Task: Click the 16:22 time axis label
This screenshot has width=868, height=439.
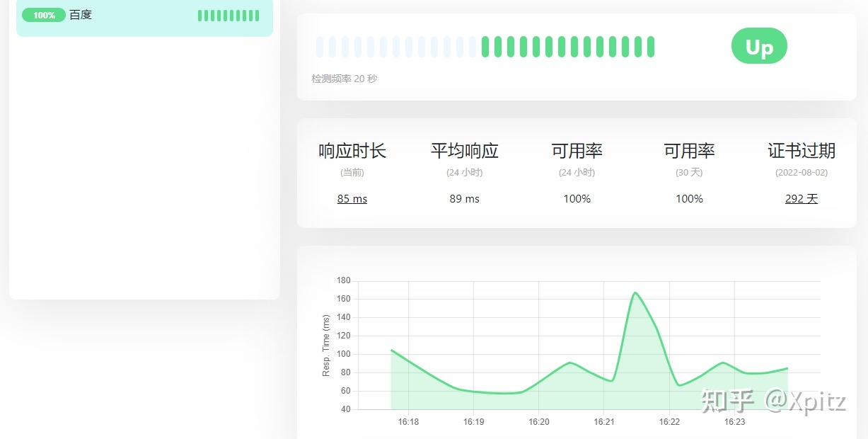Action: click(x=669, y=422)
